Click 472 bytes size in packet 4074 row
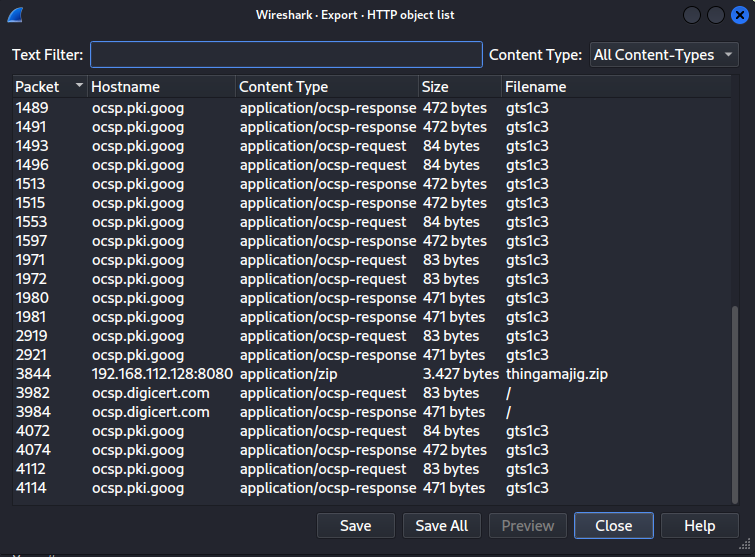This screenshot has height=557, width=755. (x=455, y=450)
